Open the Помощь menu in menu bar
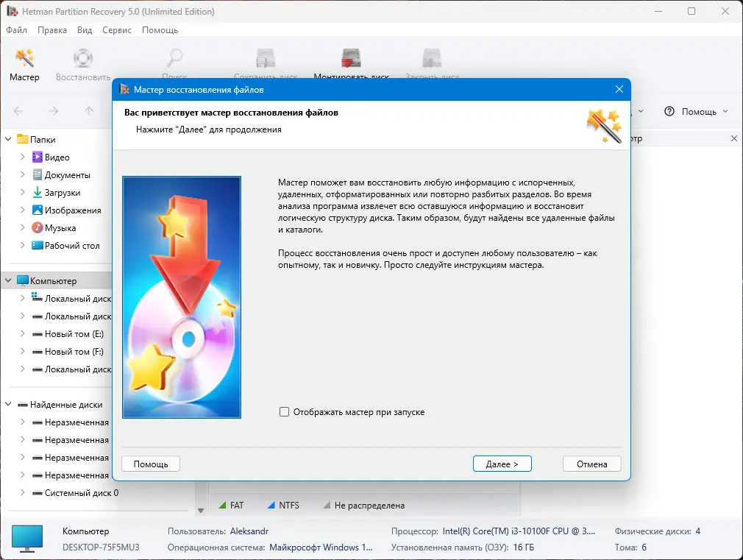Screen dimensions: 743x560 (x=160, y=30)
